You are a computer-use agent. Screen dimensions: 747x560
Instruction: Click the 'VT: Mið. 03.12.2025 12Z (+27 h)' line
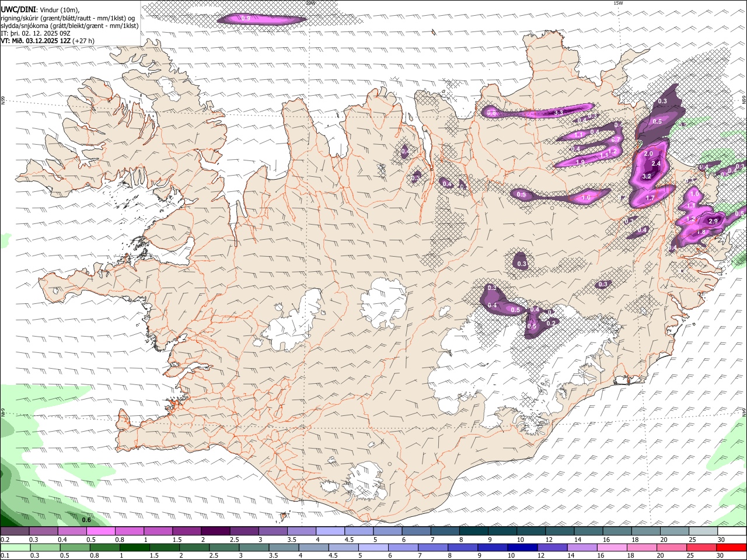pyautogui.click(x=48, y=41)
